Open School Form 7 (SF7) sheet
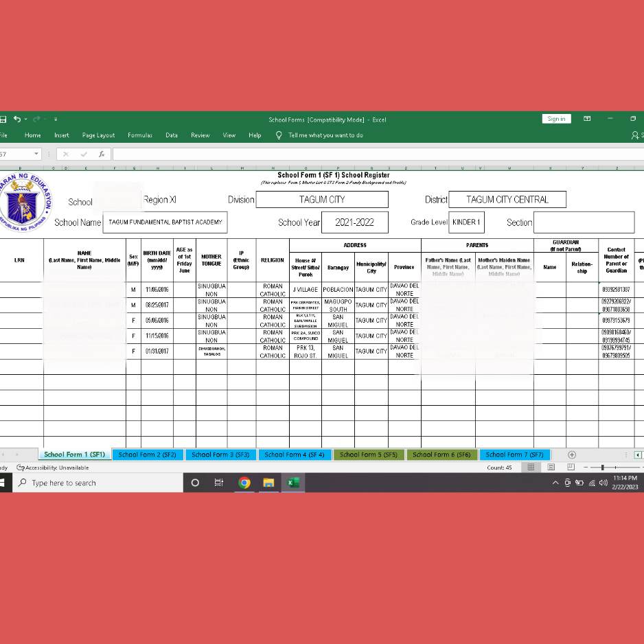 point(514,455)
